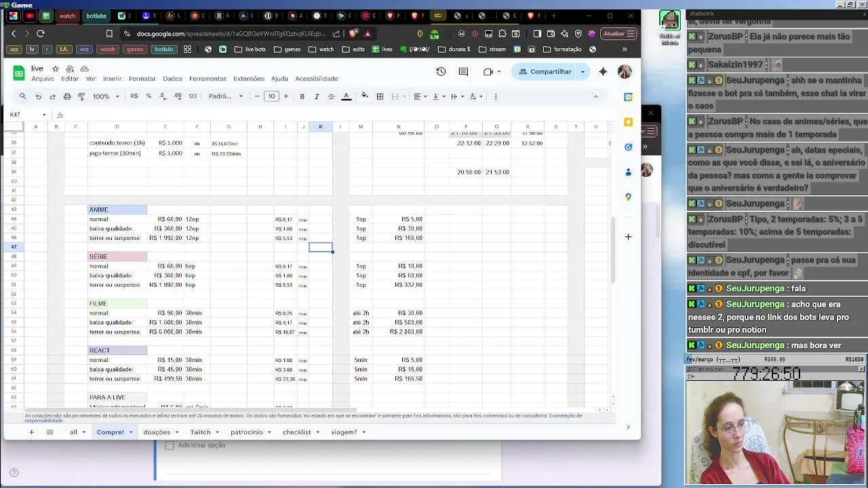Click the name box K47

[26, 115]
